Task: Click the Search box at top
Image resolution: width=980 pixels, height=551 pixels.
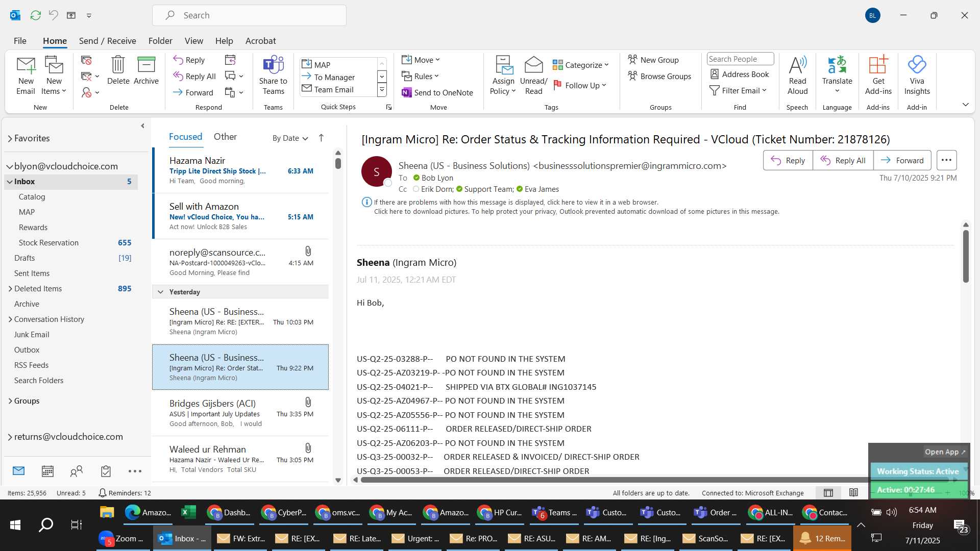Action: click(249, 15)
